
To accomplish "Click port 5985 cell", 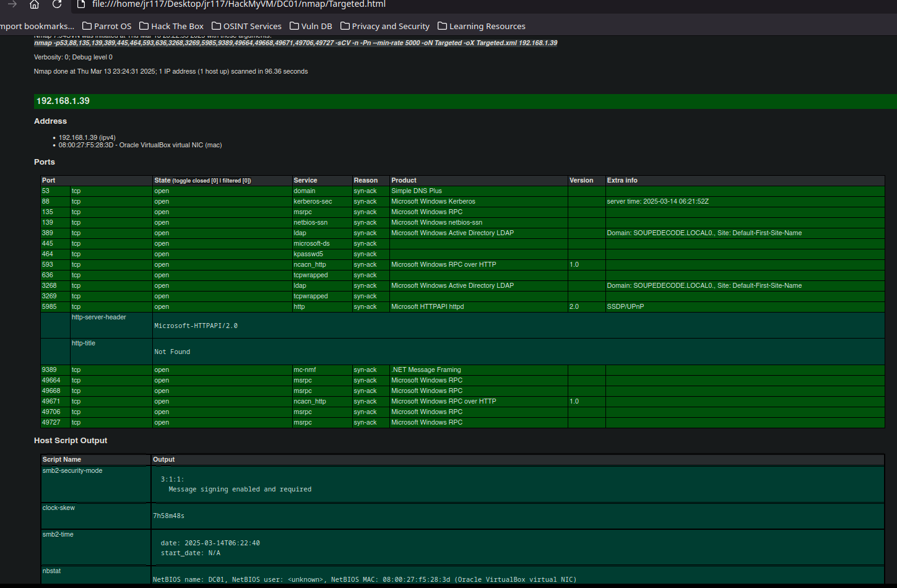I will click(x=55, y=307).
